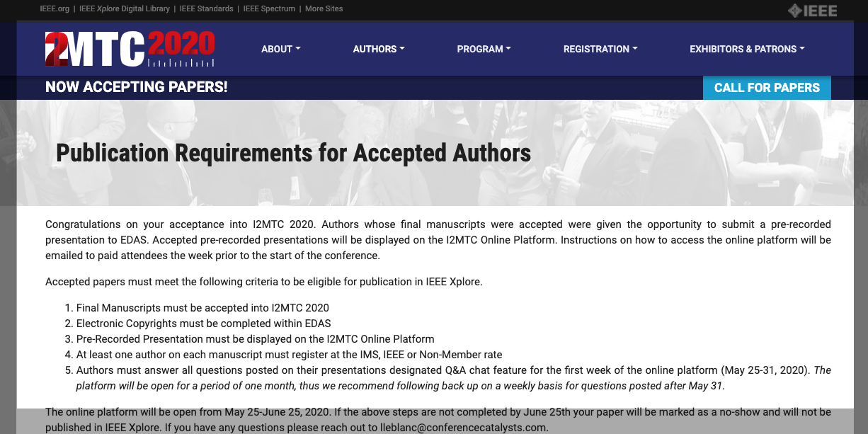Expand the About dropdown menu
This screenshot has width=868, height=434.
pos(281,49)
